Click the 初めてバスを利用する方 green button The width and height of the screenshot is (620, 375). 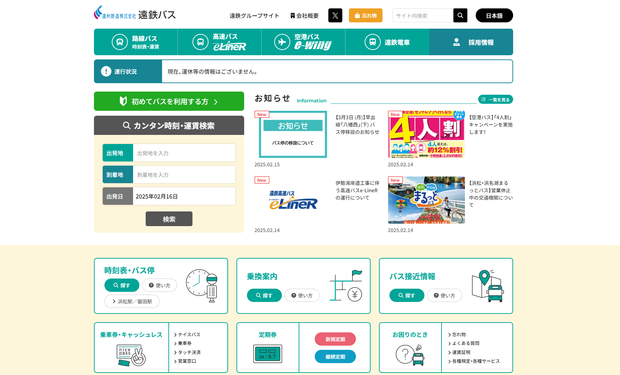[x=169, y=101]
